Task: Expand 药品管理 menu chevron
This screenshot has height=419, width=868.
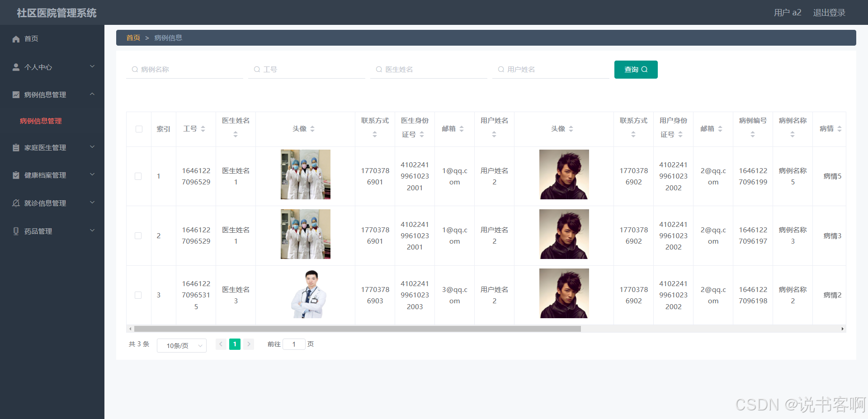Action: [92, 231]
